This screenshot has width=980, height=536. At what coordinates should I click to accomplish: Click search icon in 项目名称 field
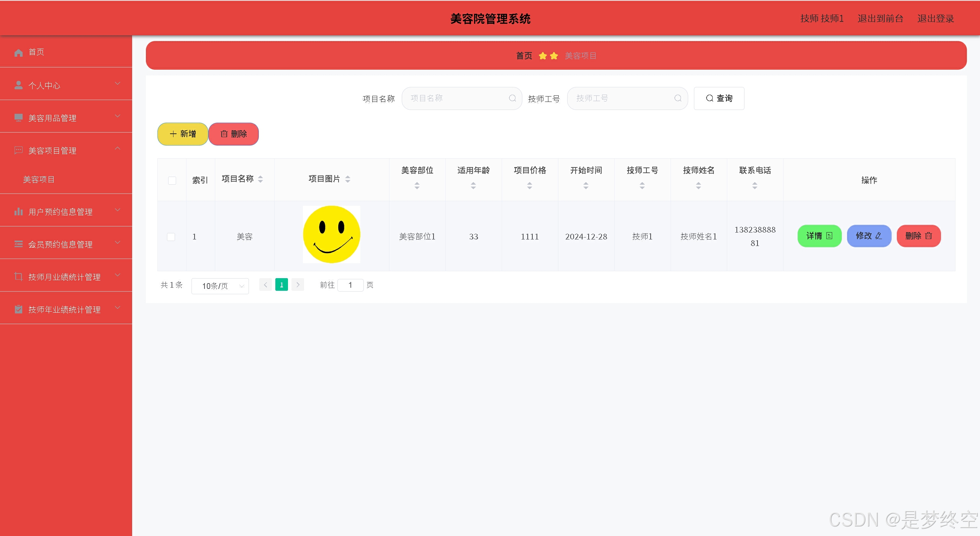pyautogui.click(x=512, y=98)
